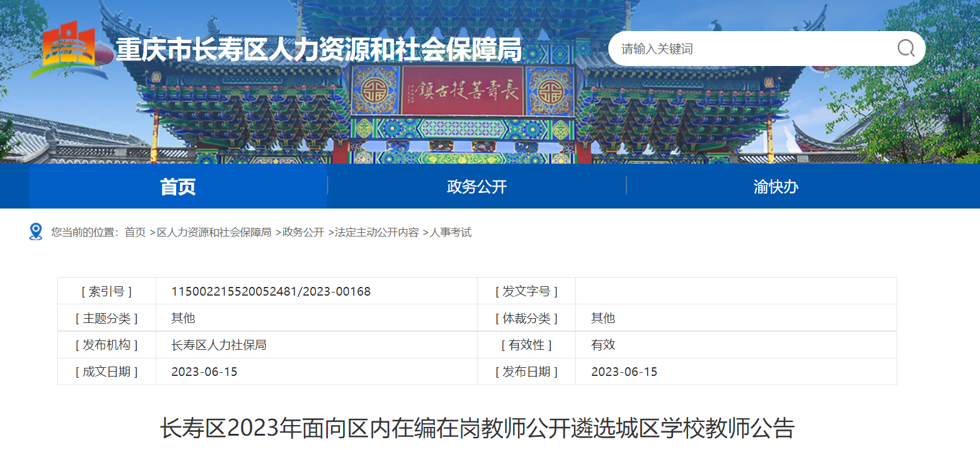Viewport: 980px width, 450px height.
Task: Click the 体裁分类 label cell
Action: pos(526,318)
